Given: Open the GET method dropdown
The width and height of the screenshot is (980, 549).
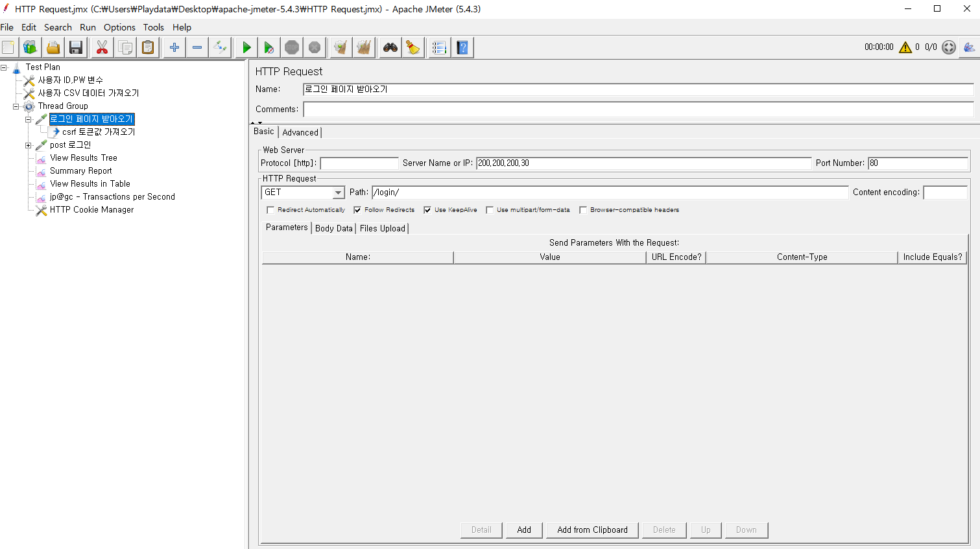Looking at the screenshot, I should pyautogui.click(x=338, y=193).
